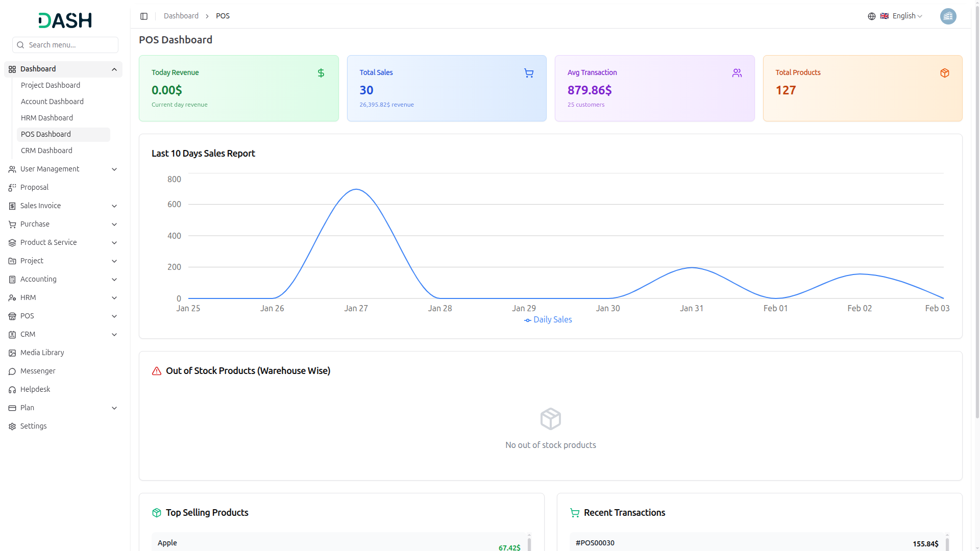
Task: Click the Media Library icon
Action: (12, 353)
